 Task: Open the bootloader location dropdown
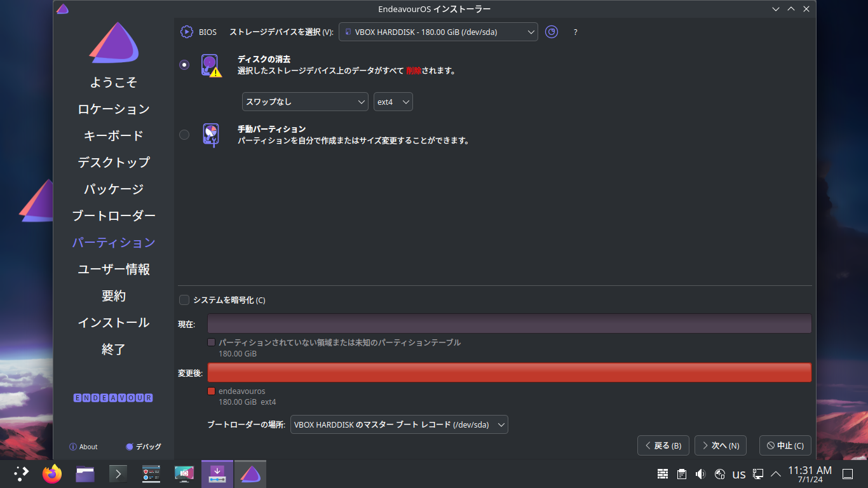coord(399,424)
